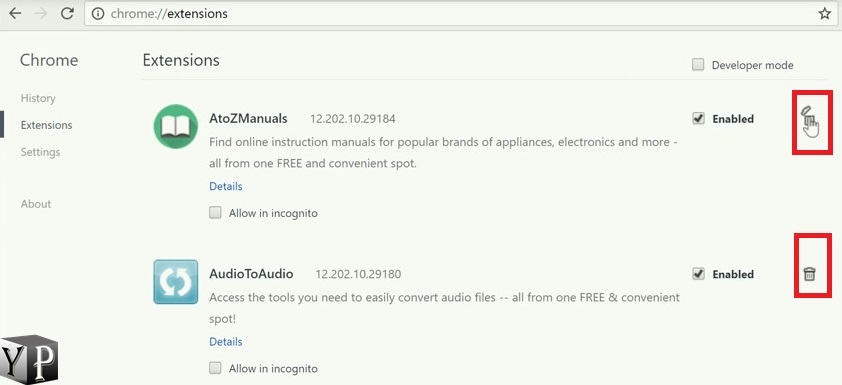Image resolution: width=842 pixels, height=385 pixels.
Task: Open Details link for AtoZManuals
Action: [226, 186]
